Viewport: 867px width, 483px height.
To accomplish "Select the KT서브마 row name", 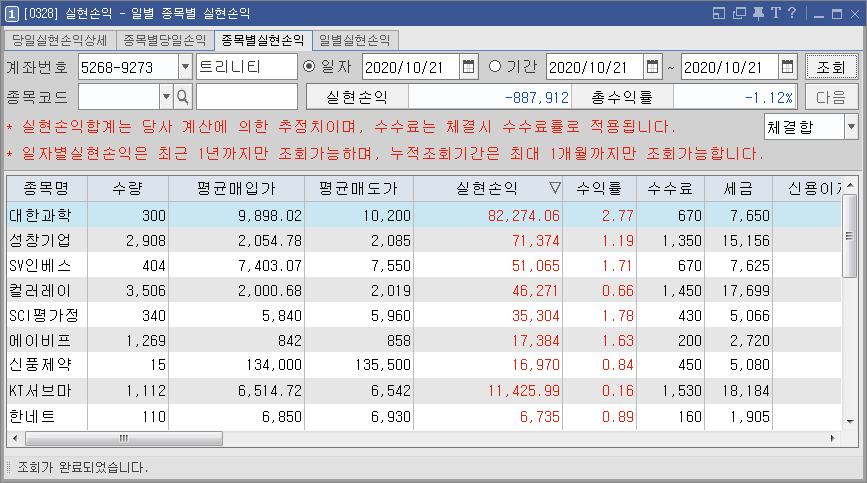I will click(x=40, y=391).
